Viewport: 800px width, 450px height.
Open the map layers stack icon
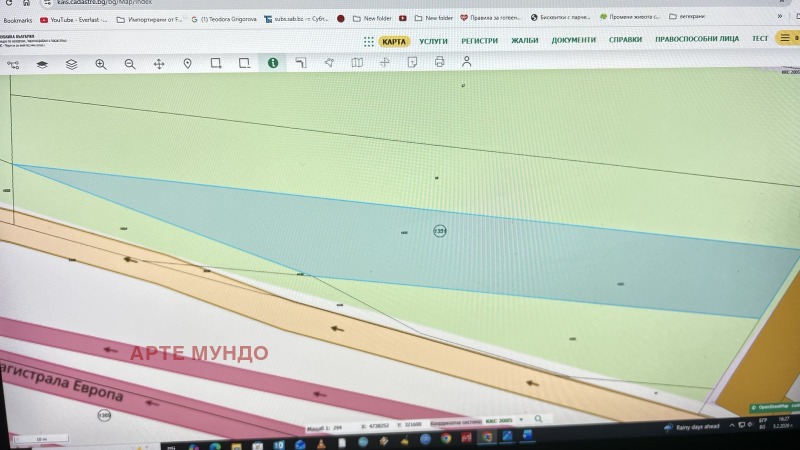71,63
